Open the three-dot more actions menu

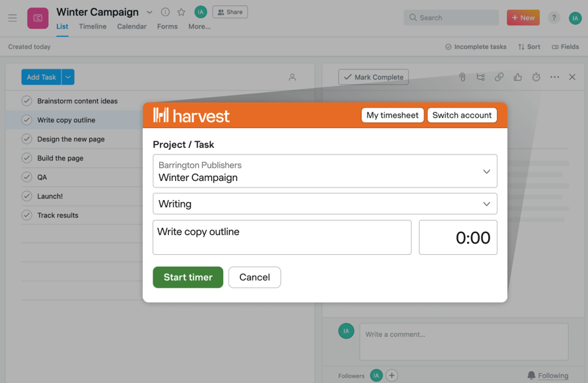[x=554, y=77]
